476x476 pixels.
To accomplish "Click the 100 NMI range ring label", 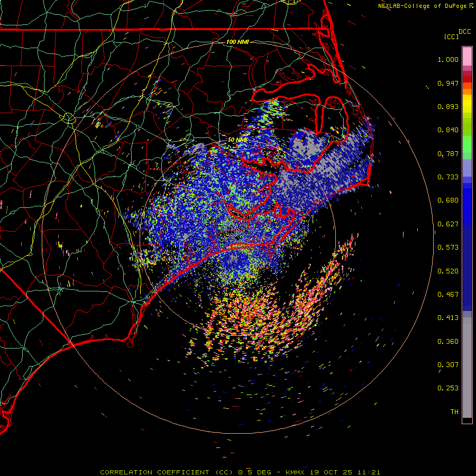I will 237,42.
